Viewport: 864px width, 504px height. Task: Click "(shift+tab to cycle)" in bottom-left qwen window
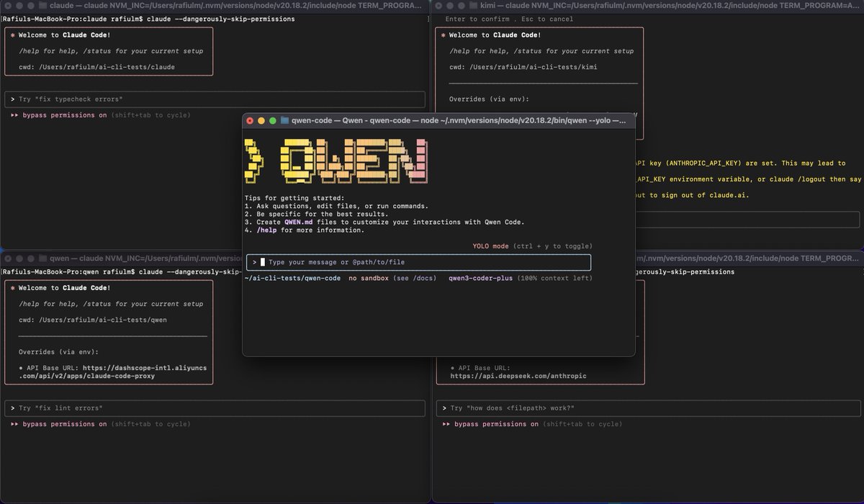150,424
